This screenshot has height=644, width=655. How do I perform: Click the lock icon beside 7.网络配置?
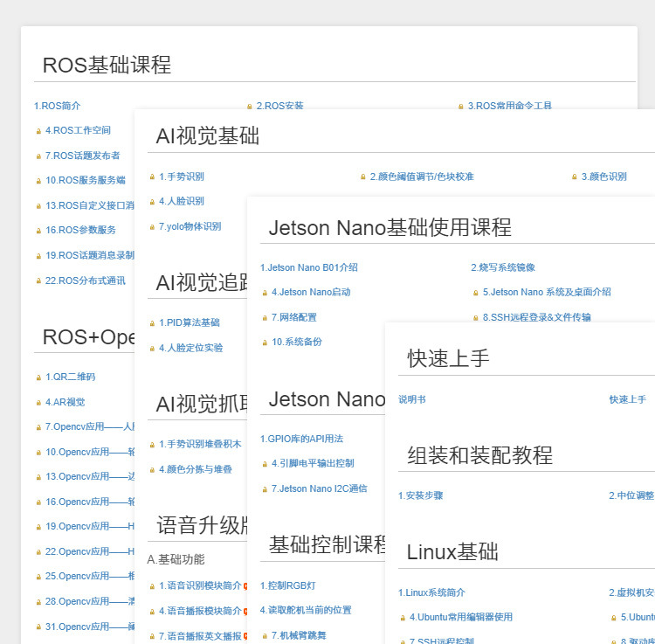[265, 318]
